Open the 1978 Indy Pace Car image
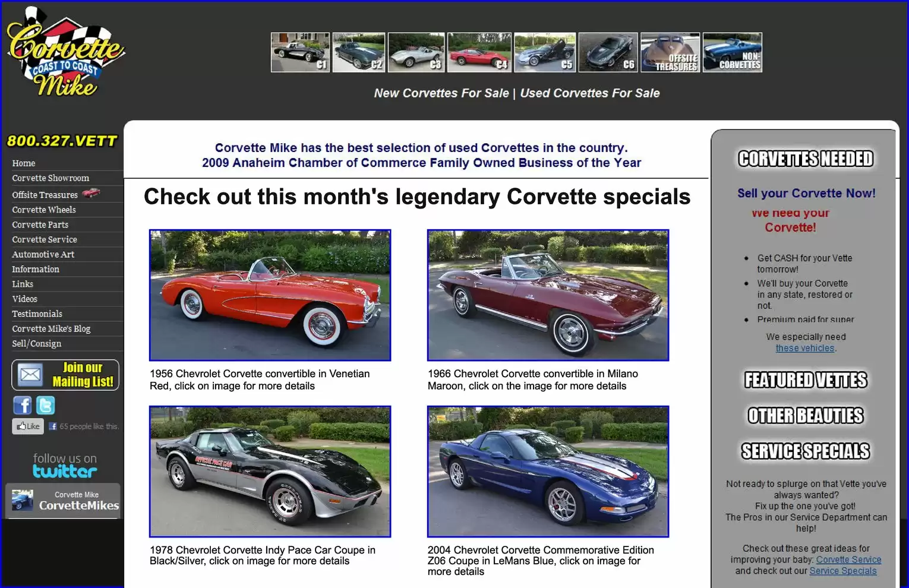 tap(270, 472)
